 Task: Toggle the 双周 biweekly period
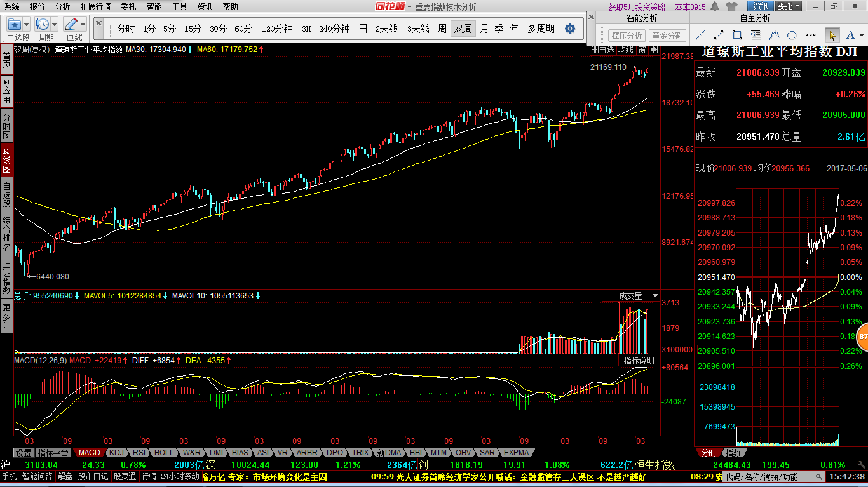[463, 29]
